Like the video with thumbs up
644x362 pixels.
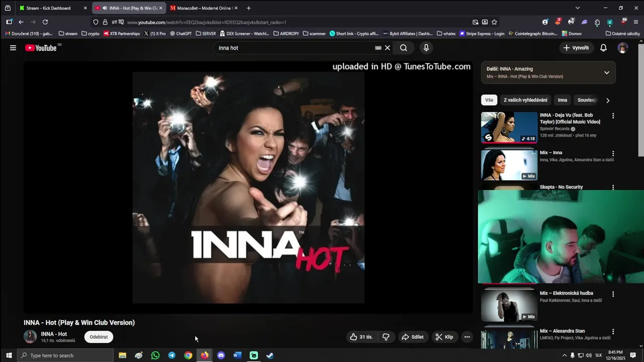point(361,337)
